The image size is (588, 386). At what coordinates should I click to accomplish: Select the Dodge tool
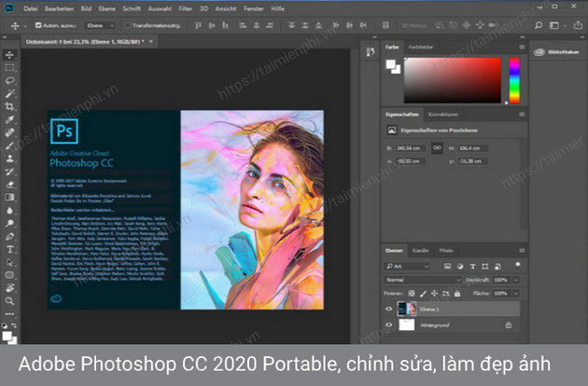tap(9, 224)
